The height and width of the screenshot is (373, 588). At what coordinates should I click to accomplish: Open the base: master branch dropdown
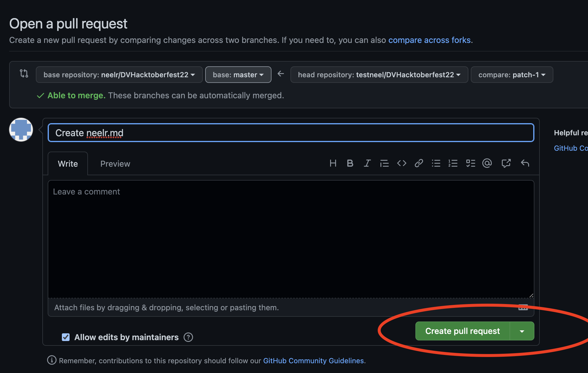click(238, 75)
